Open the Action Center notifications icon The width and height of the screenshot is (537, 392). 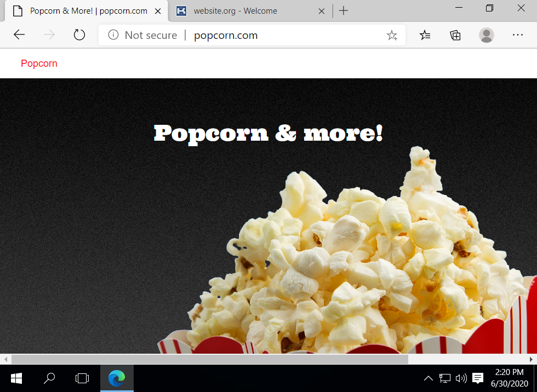(478, 378)
